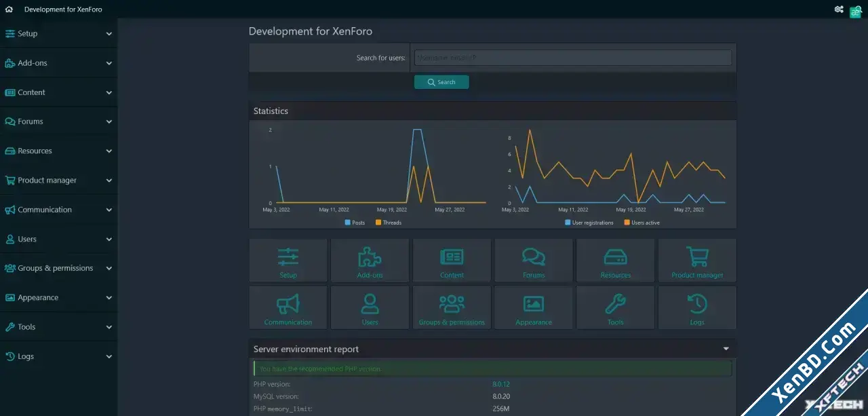Image resolution: width=868 pixels, height=416 pixels.
Task: Open the Communication tile in the dashboard grid
Action: point(288,307)
